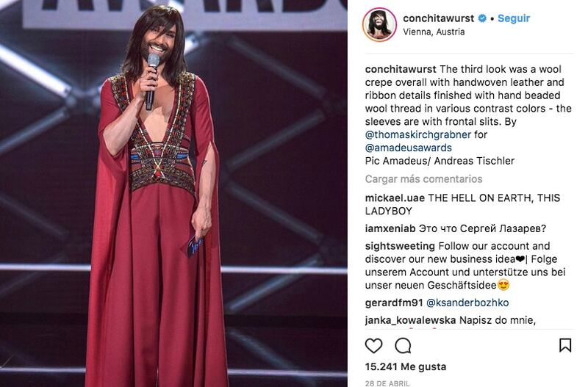Expand Cargar más comentarios
Viewport: 588px width, 387px height.
424,179
